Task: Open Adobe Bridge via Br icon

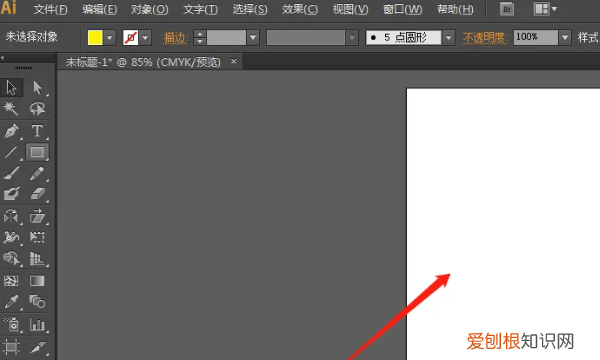Action: click(x=507, y=9)
